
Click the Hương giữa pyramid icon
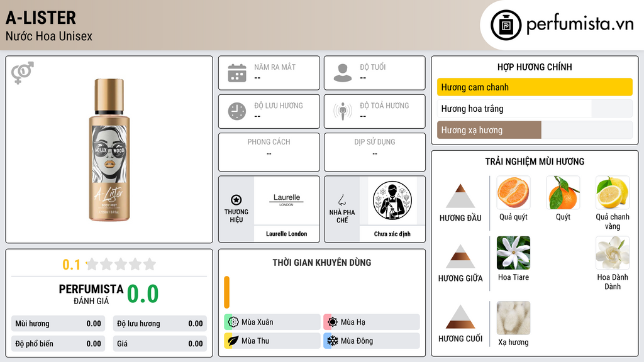pyautogui.click(x=460, y=256)
